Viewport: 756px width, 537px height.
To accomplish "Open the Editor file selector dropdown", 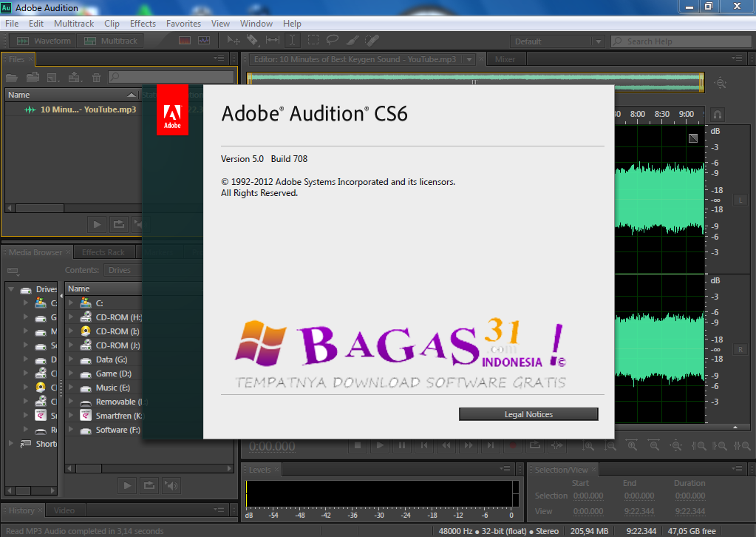I will coord(469,59).
